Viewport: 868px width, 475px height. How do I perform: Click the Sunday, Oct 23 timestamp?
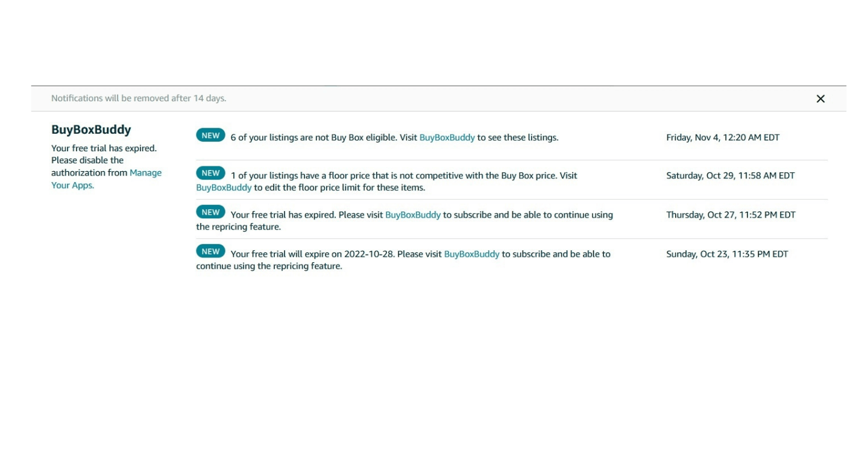pos(727,254)
